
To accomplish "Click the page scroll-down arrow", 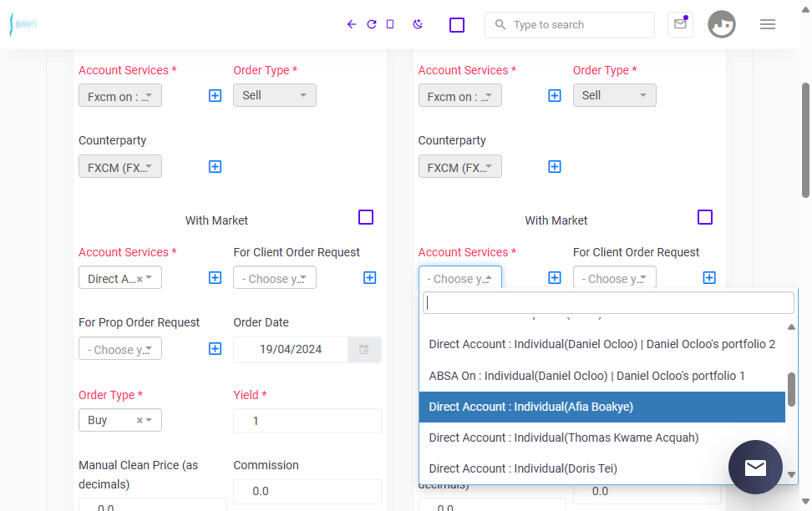I will pos(806,501).
